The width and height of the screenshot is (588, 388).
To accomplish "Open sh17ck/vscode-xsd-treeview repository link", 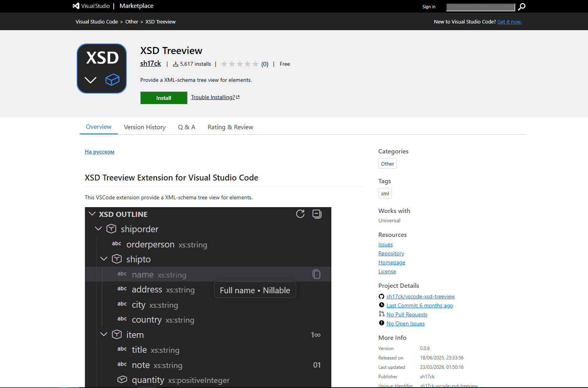I will point(421,296).
